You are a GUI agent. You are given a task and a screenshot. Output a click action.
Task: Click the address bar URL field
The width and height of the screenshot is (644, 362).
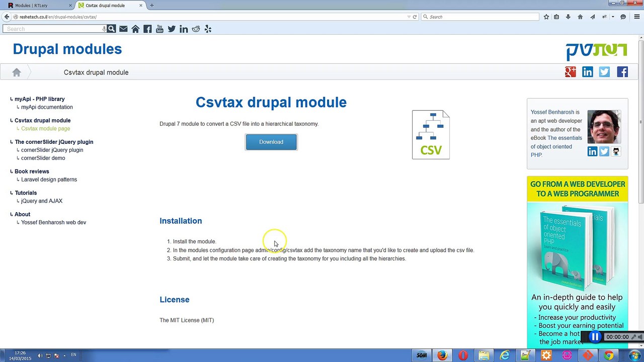[x=211, y=17]
